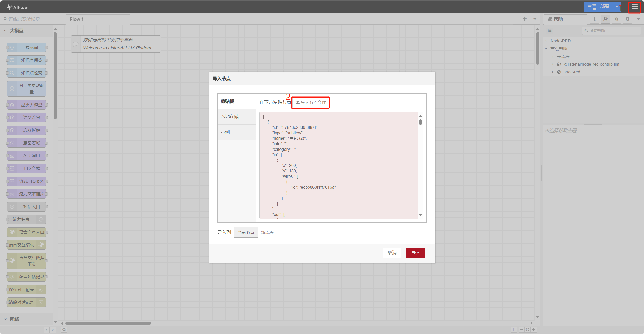Open the debug bug sidebar tab icon
Viewport: 644px width, 334px height.
(x=616, y=19)
